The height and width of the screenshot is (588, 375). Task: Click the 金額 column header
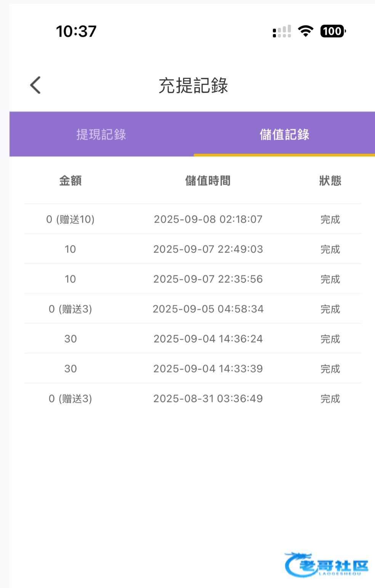pyautogui.click(x=71, y=181)
